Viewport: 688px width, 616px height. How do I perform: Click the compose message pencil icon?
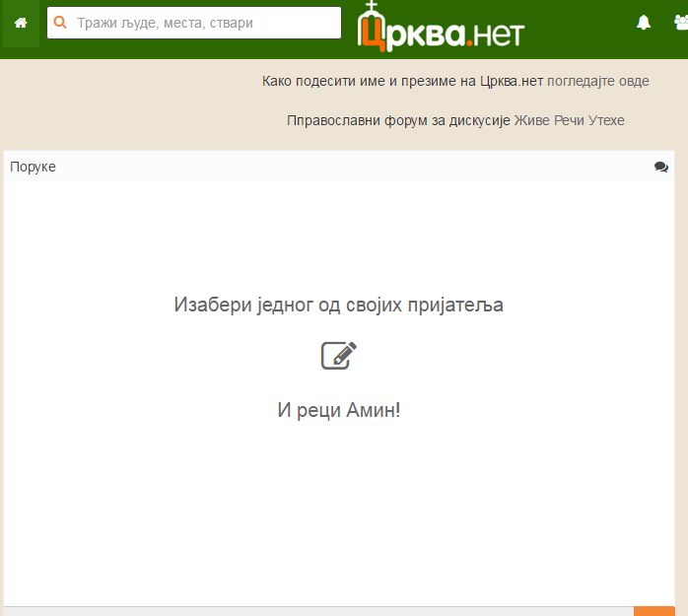pyautogui.click(x=339, y=356)
